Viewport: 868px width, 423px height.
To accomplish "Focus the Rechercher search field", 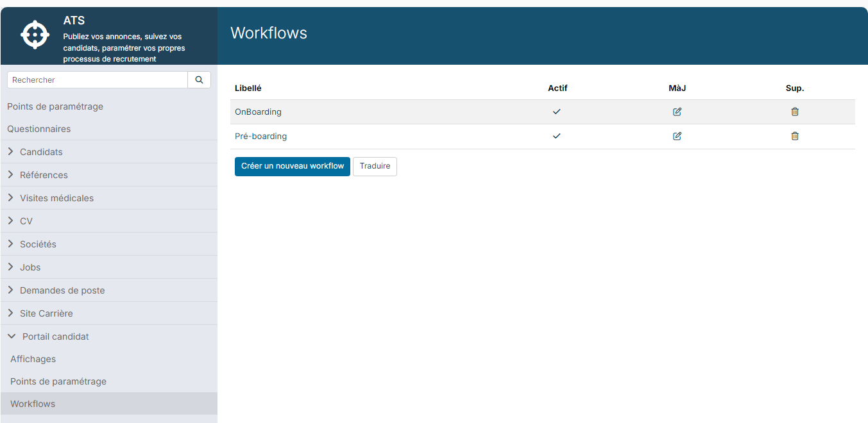I will tap(98, 79).
